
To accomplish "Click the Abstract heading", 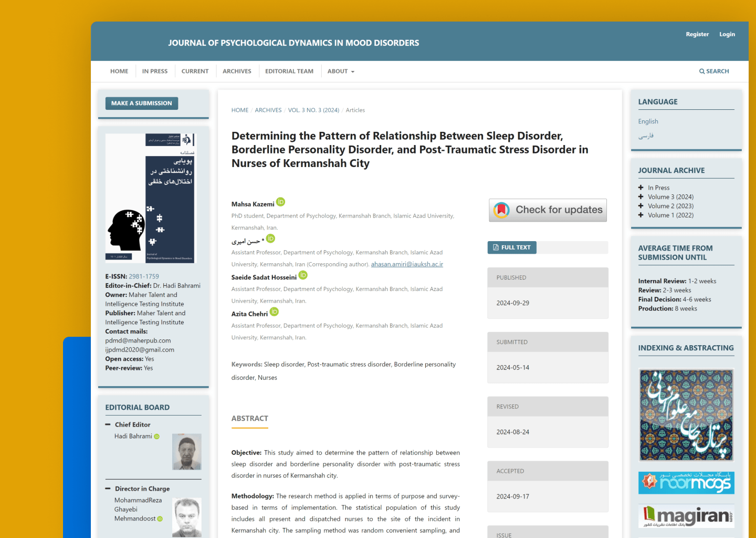I will (x=250, y=419).
